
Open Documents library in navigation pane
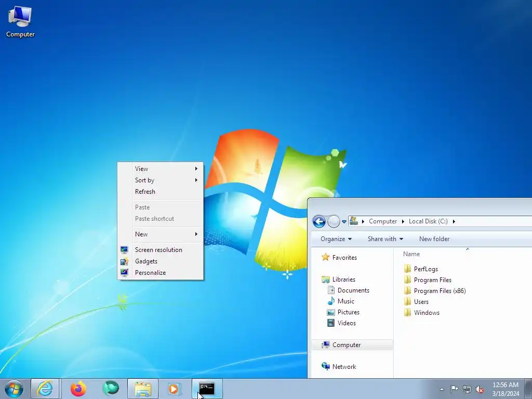click(353, 290)
